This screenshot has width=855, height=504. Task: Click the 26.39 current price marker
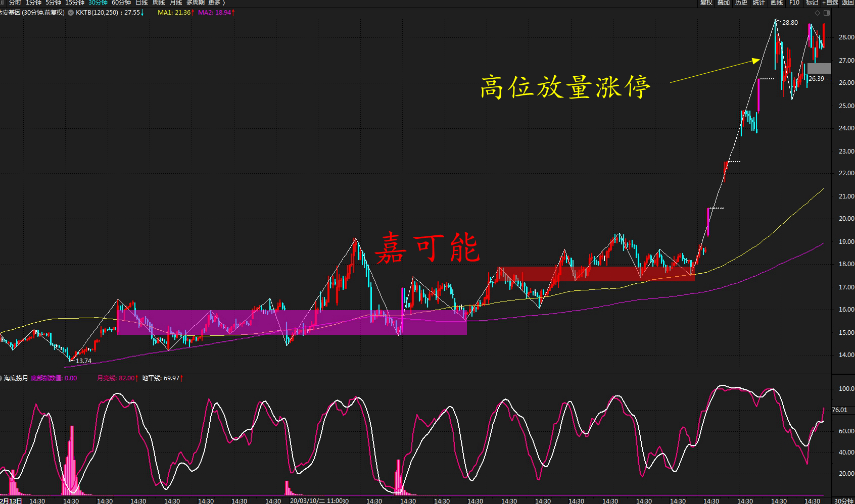click(x=816, y=79)
